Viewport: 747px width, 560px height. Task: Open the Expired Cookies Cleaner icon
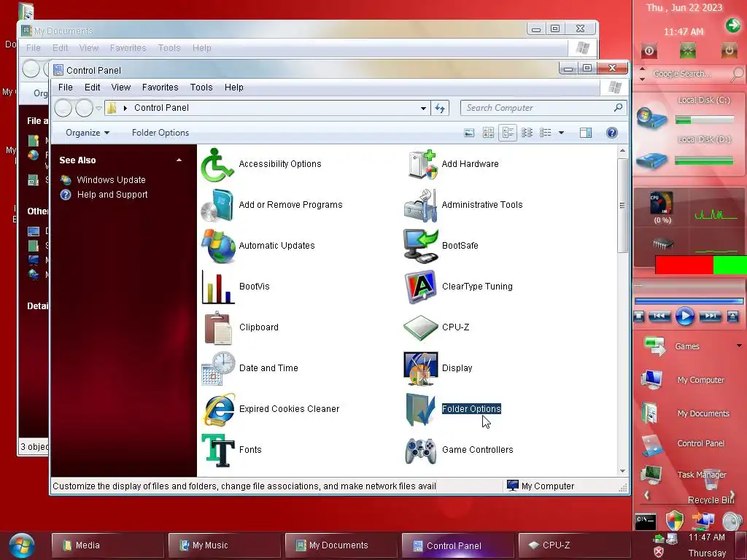217,410
